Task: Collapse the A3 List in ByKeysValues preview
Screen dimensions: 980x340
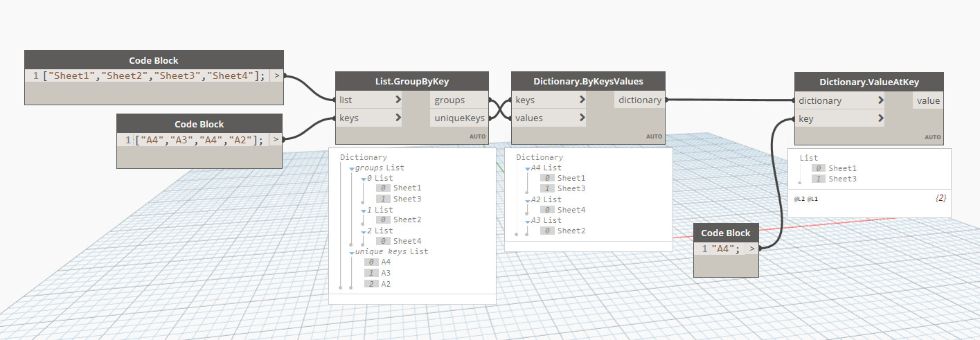Action: click(x=528, y=220)
